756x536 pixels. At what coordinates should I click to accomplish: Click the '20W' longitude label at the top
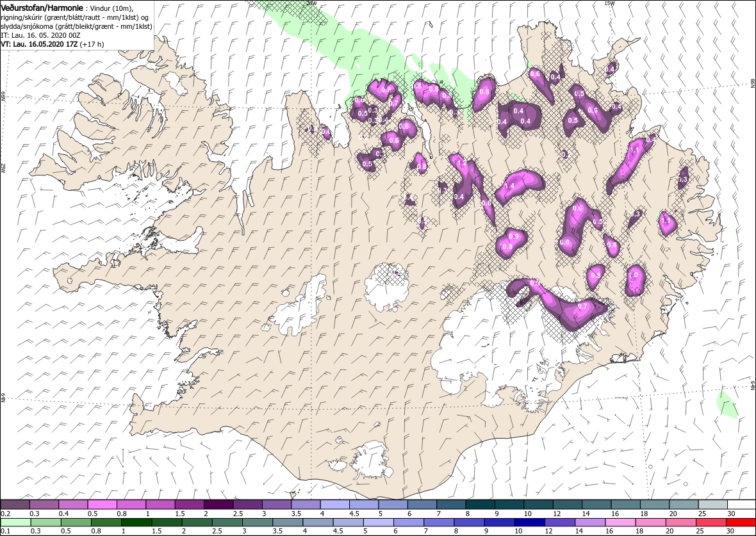point(312,3)
